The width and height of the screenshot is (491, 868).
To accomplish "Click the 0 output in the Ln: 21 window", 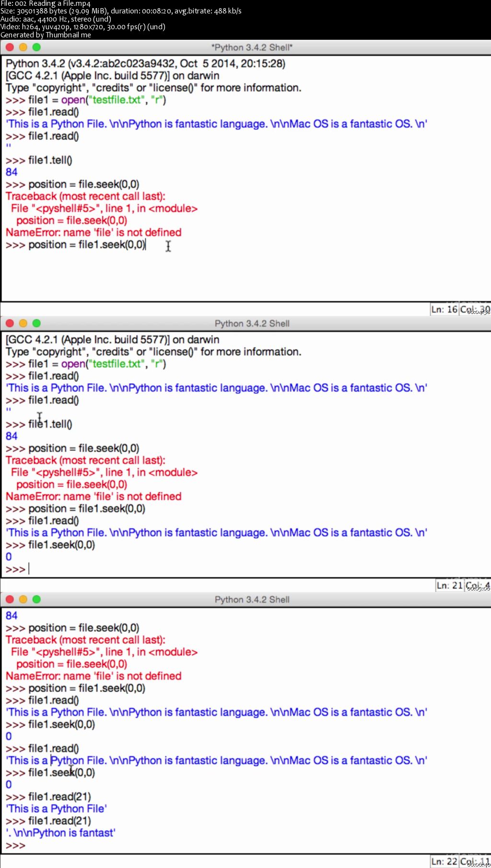I will tap(9, 557).
